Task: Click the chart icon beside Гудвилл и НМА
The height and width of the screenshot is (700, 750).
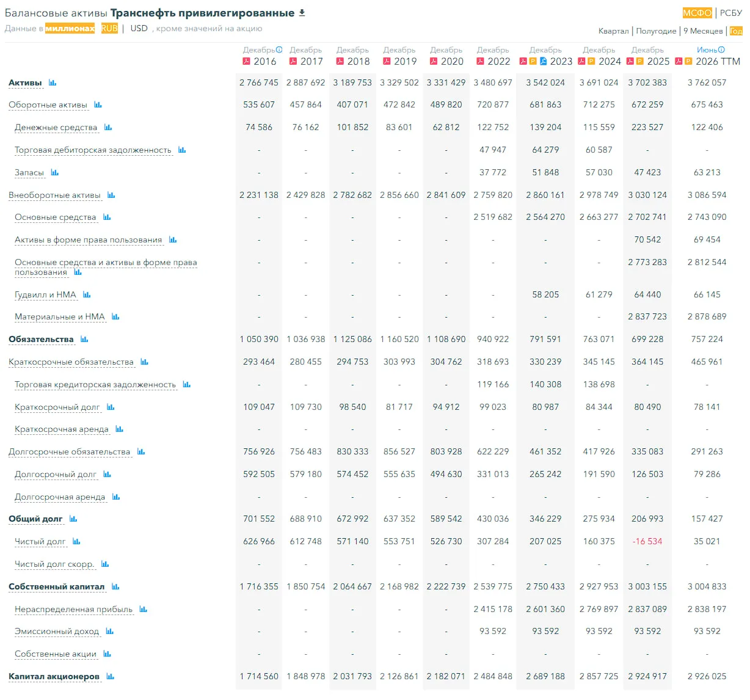Action: pyautogui.click(x=87, y=294)
